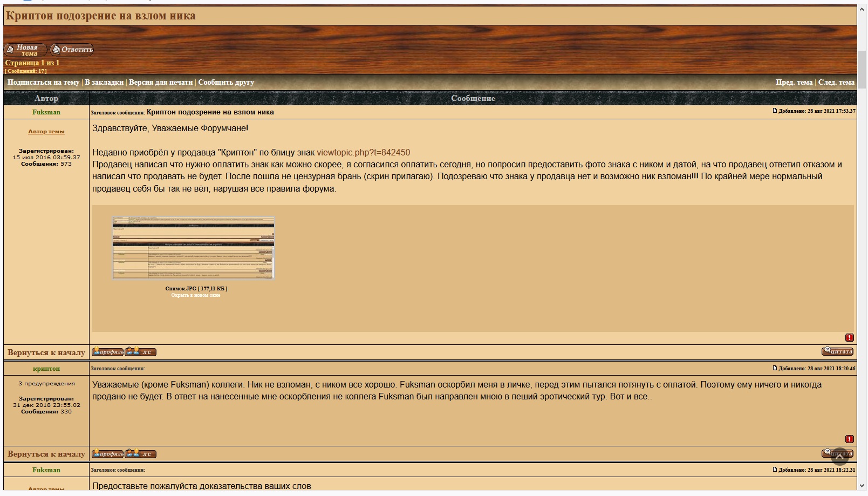Quote Fuksman's first post with цитата

click(x=837, y=351)
